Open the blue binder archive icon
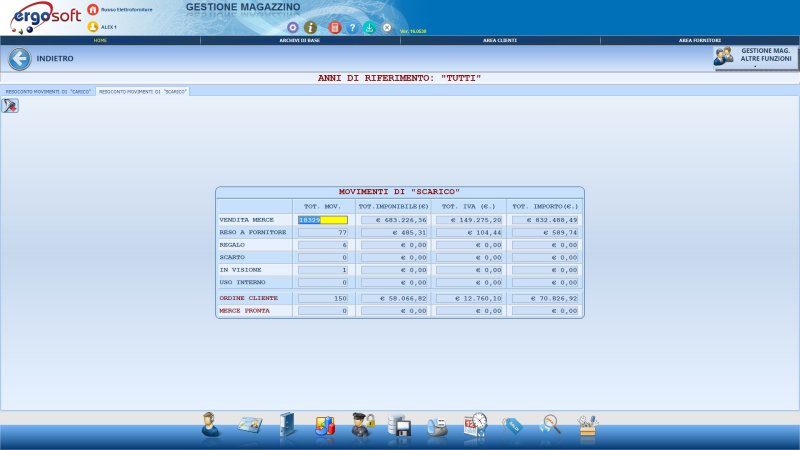The image size is (800, 450). (x=287, y=424)
